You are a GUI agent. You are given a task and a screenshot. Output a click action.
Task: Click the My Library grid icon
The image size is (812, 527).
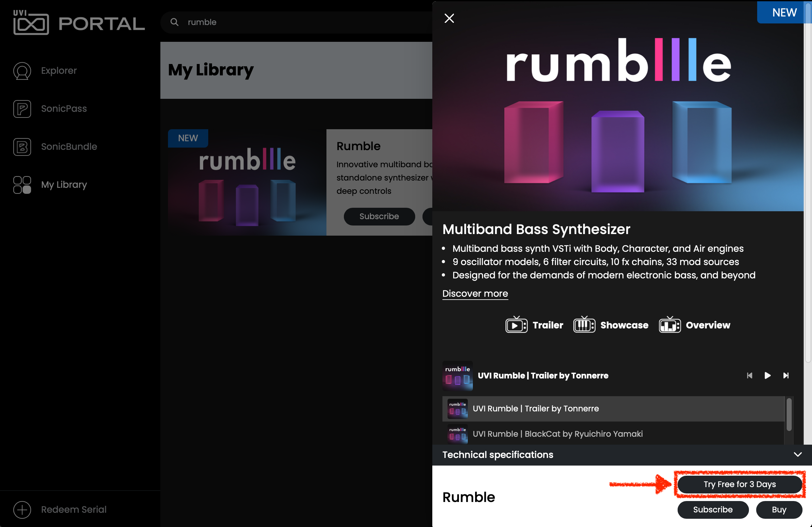coord(22,185)
